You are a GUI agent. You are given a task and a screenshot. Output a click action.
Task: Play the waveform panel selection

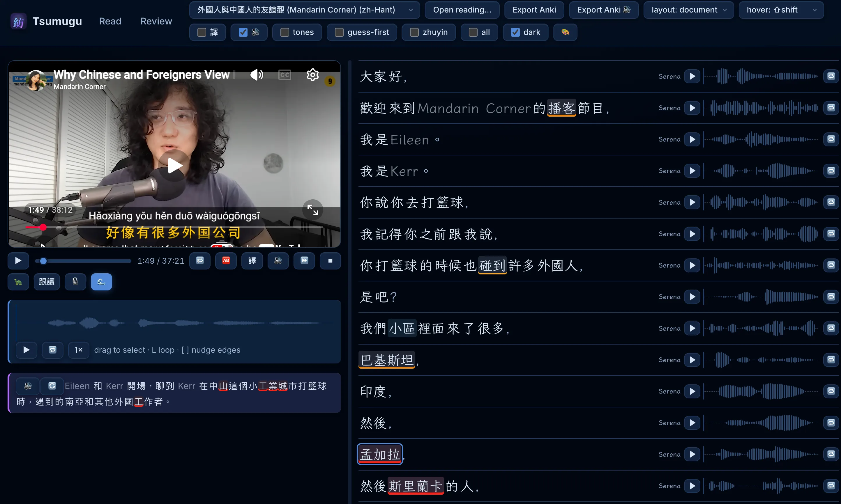click(x=26, y=350)
